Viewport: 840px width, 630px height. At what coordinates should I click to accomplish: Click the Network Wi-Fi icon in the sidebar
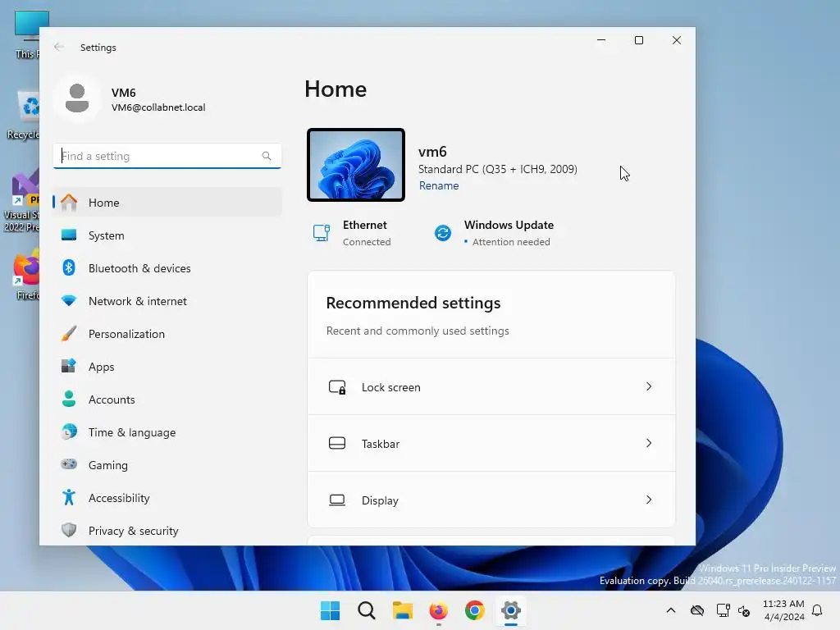(69, 301)
